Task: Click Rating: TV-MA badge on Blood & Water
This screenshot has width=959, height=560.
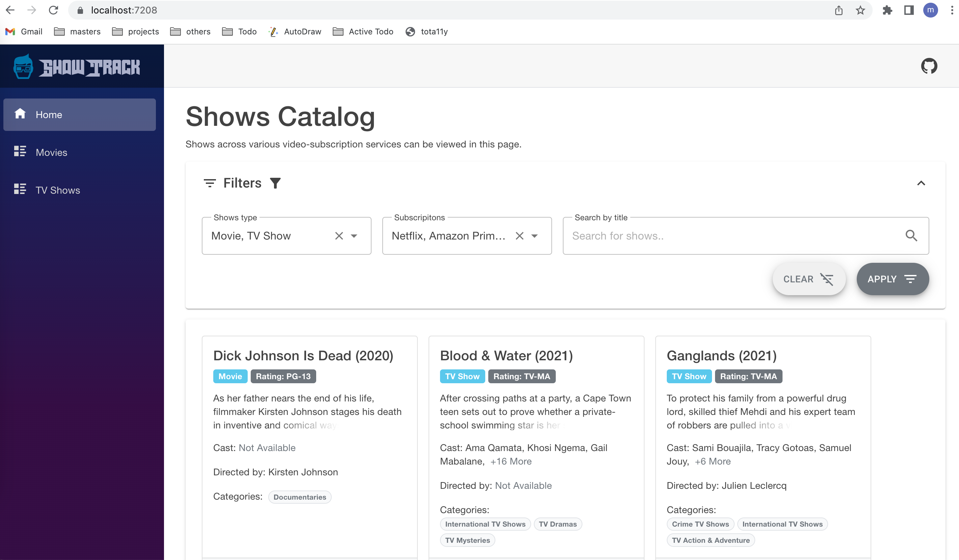Action: click(x=522, y=376)
